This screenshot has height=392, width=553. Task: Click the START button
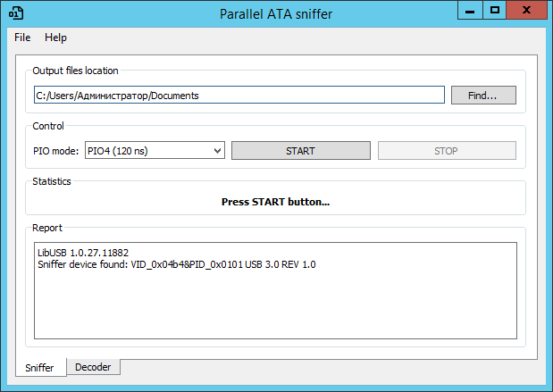point(301,151)
